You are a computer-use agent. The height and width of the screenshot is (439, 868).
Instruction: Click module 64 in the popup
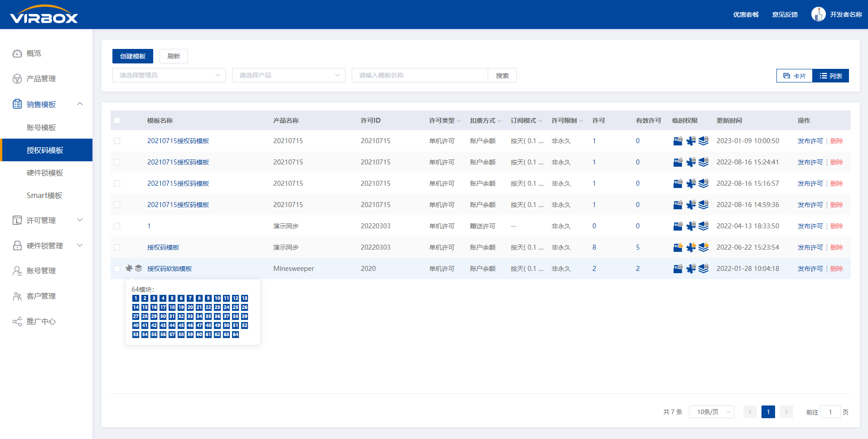pos(235,334)
